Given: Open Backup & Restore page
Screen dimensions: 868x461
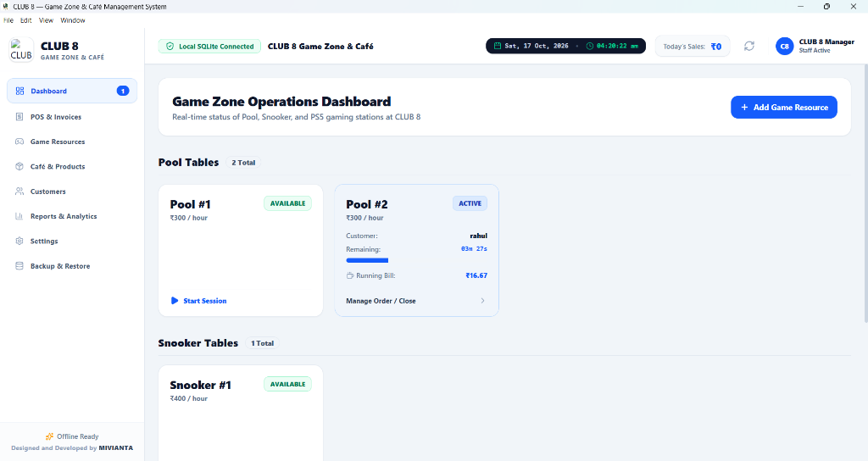Looking at the screenshot, I should coord(72,266).
